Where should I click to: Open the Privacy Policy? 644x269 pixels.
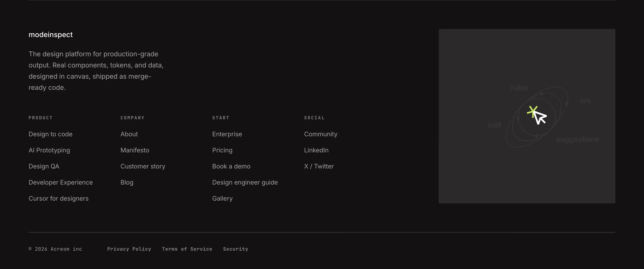129,249
